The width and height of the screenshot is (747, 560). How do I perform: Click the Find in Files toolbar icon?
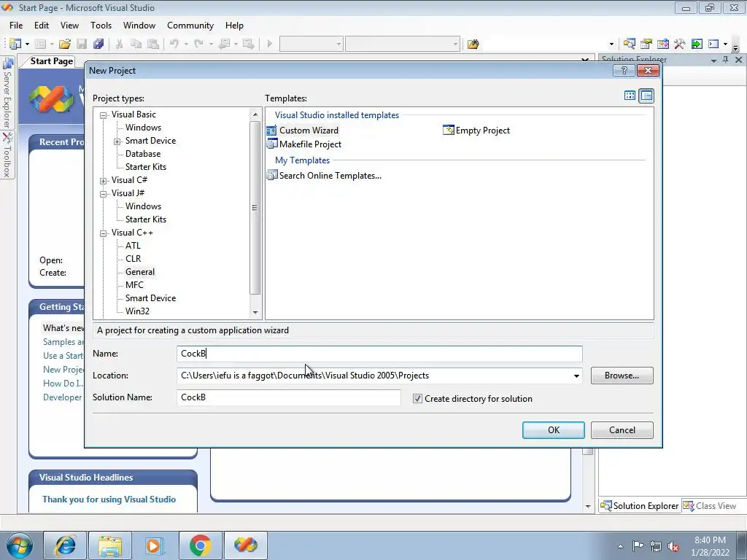pos(473,44)
